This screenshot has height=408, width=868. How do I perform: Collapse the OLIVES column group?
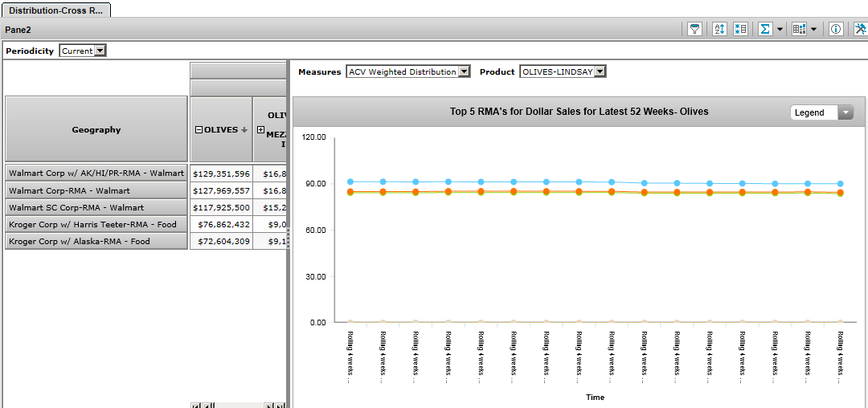click(199, 130)
